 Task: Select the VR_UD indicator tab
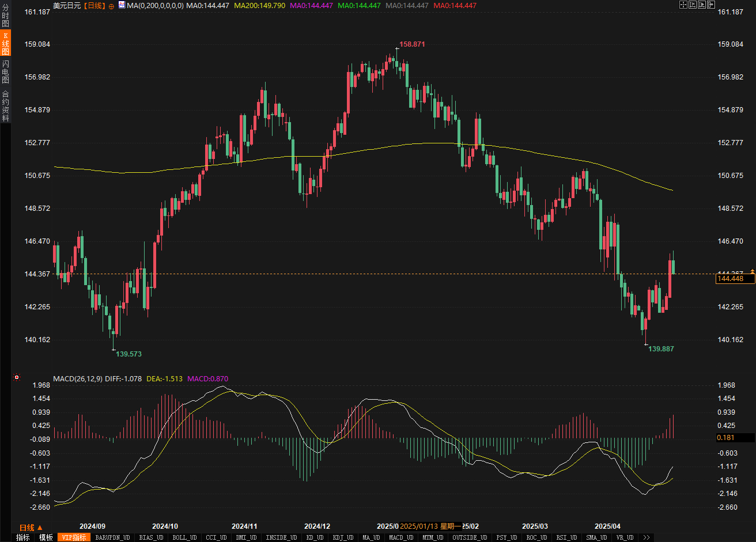pyautogui.click(x=625, y=537)
